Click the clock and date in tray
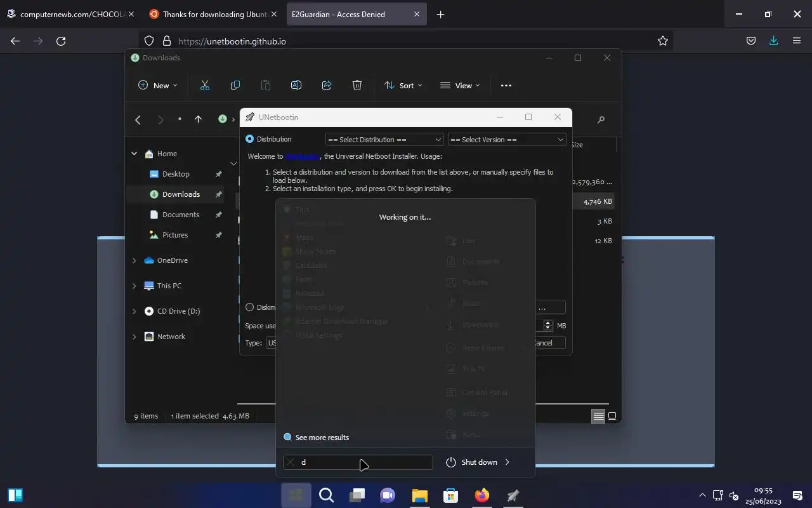Image resolution: width=812 pixels, height=508 pixels. point(763,496)
